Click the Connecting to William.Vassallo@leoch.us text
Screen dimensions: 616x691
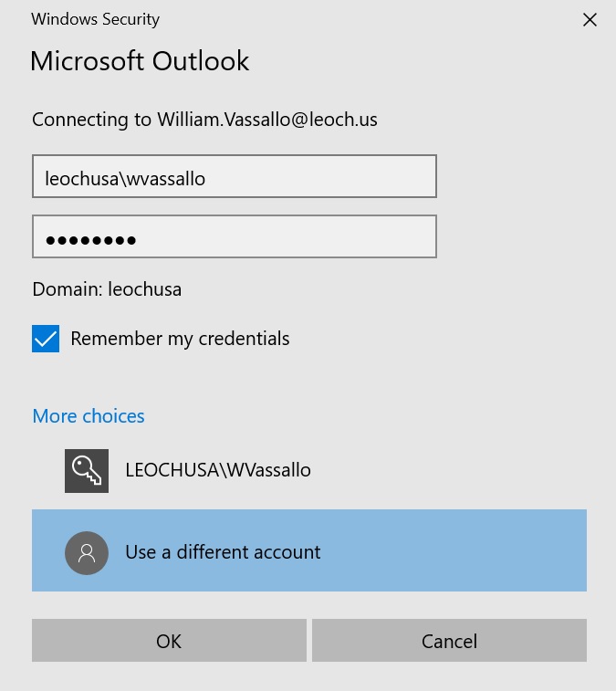[x=204, y=120]
